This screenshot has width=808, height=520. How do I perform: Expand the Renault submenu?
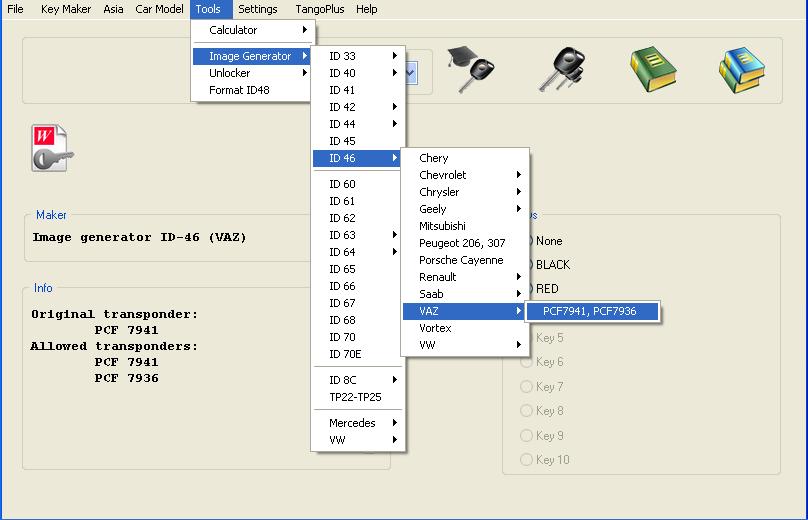click(464, 277)
